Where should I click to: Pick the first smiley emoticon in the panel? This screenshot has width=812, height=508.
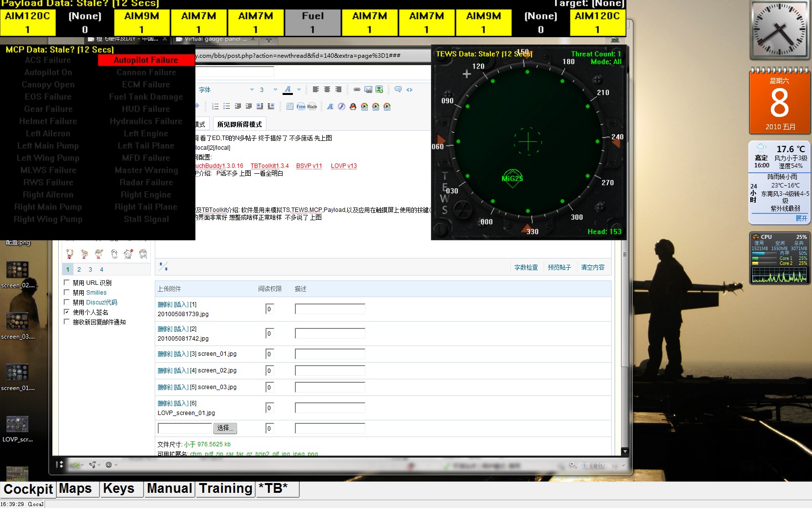70,254
